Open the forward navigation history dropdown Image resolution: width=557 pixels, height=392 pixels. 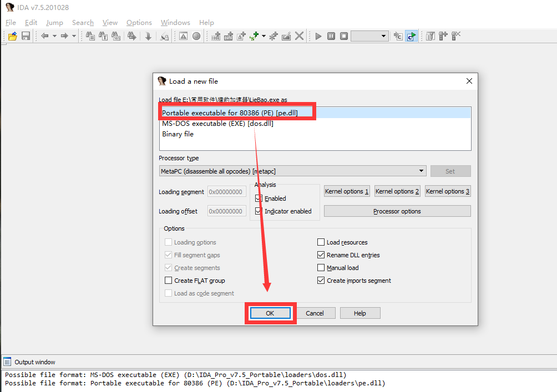click(74, 36)
